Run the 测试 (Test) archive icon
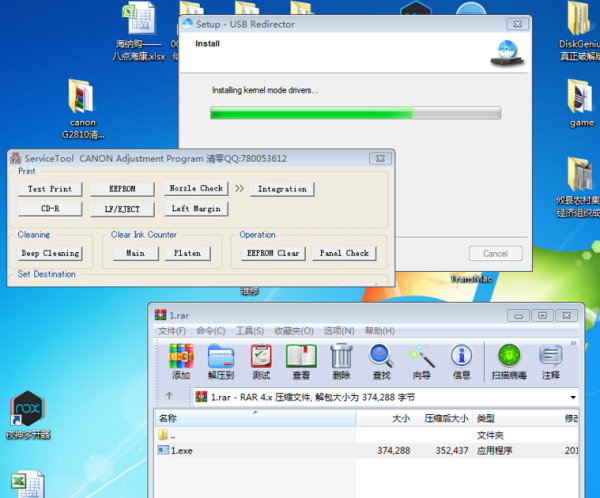 260,361
